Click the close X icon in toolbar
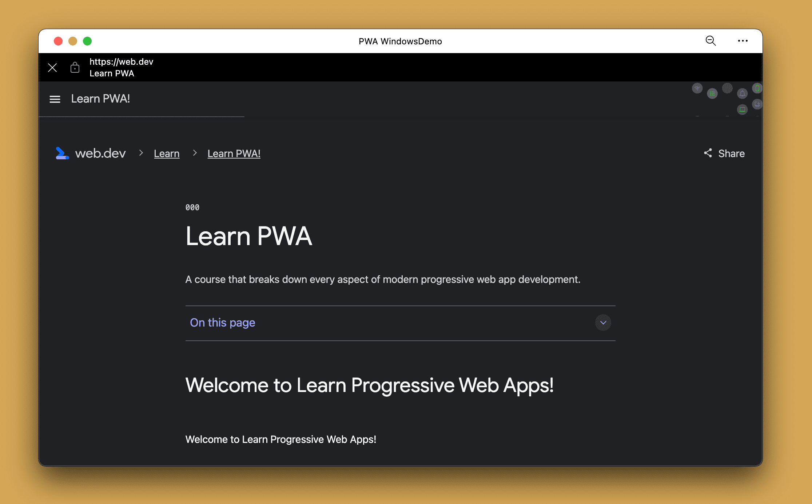Screen dimensions: 812x504 (52, 67)
